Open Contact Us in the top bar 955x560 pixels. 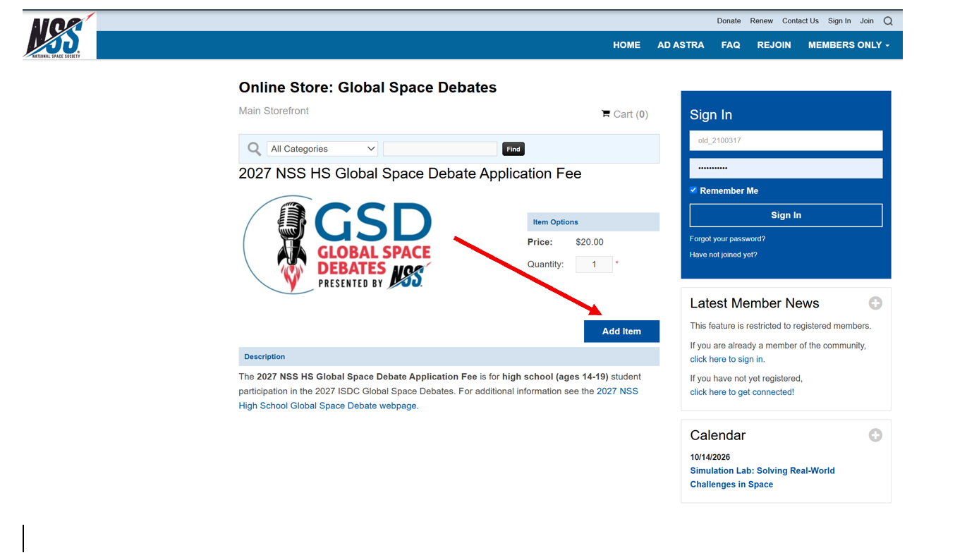(x=801, y=21)
